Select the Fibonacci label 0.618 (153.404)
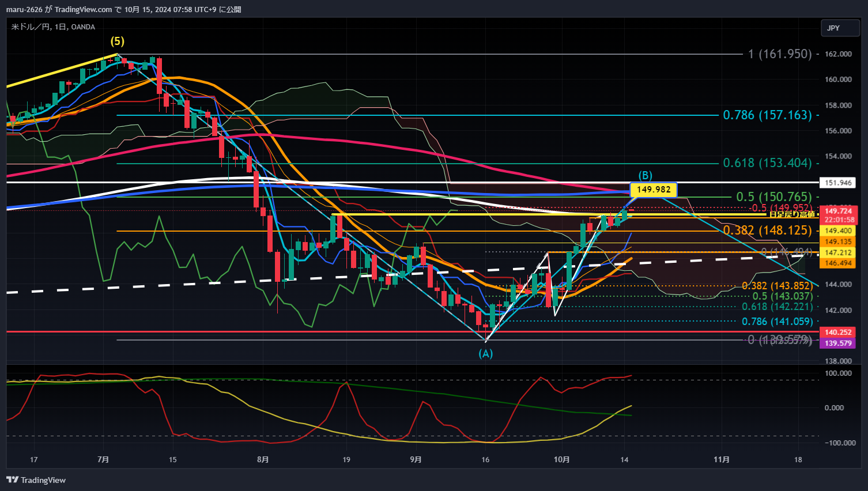Image resolution: width=868 pixels, height=491 pixels. pyautogui.click(x=768, y=163)
